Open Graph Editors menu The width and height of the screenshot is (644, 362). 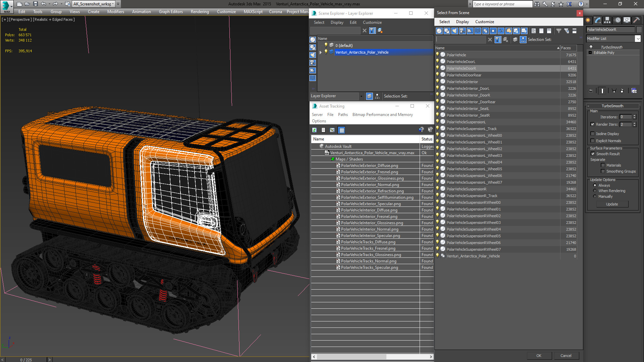(x=171, y=12)
